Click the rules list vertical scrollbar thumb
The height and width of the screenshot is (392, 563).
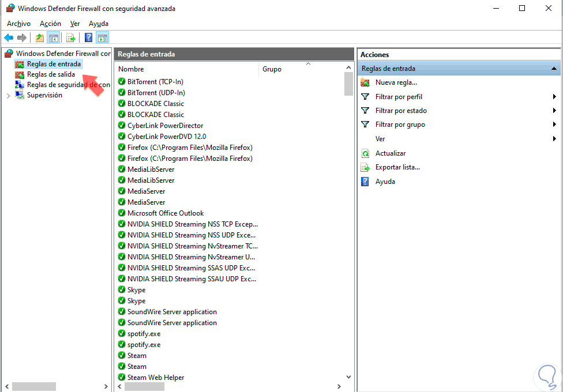[348, 84]
